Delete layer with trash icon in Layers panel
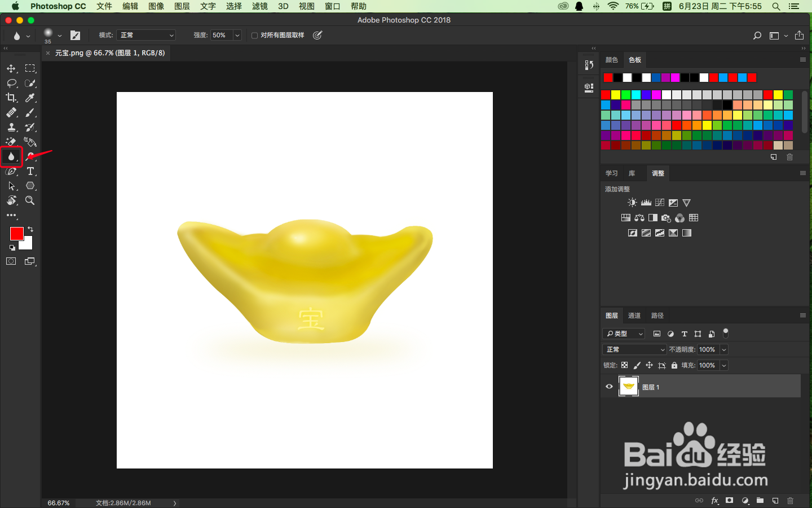Screen dimensions: 812x508 click(x=790, y=500)
